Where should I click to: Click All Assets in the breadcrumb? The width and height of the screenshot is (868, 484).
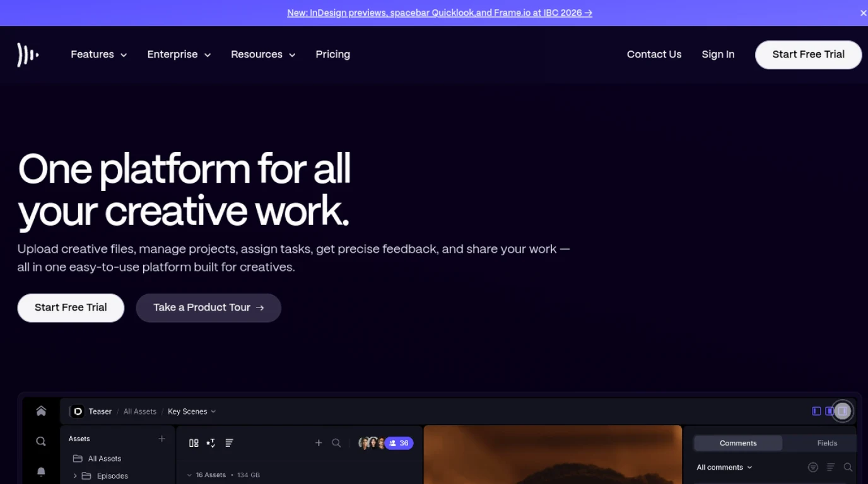pyautogui.click(x=139, y=412)
